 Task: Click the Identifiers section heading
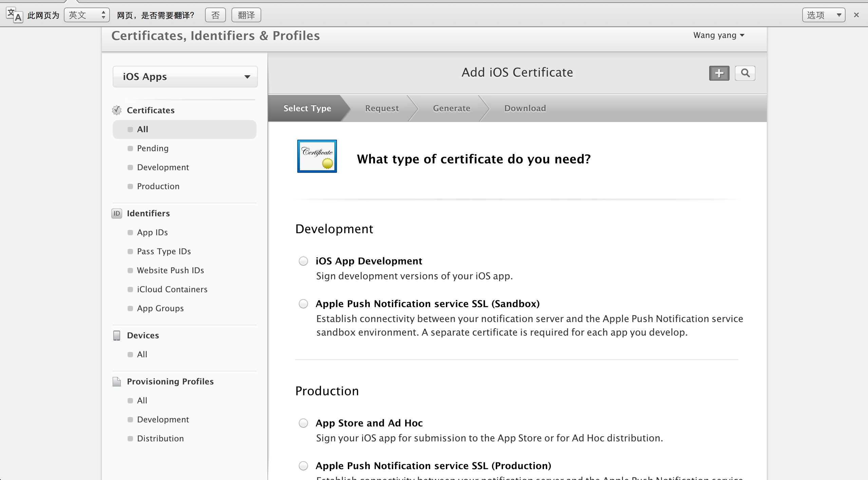coord(148,213)
